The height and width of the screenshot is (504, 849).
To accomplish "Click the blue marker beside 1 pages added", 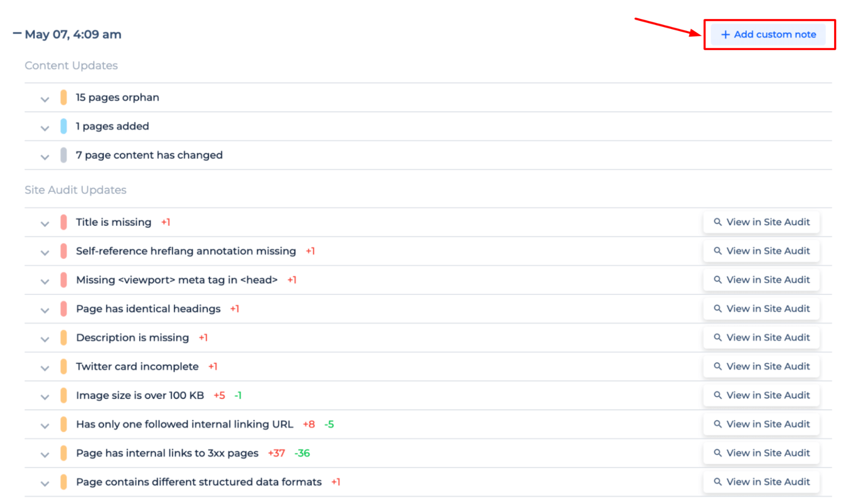I will click(x=64, y=126).
